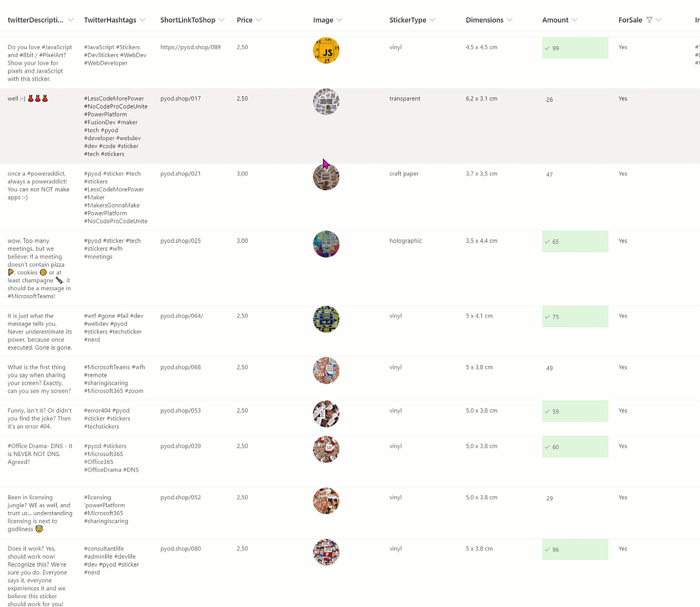Expand the twitterDescription column dropdown
Viewport: 700px width, 607px height.
point(70,20)
